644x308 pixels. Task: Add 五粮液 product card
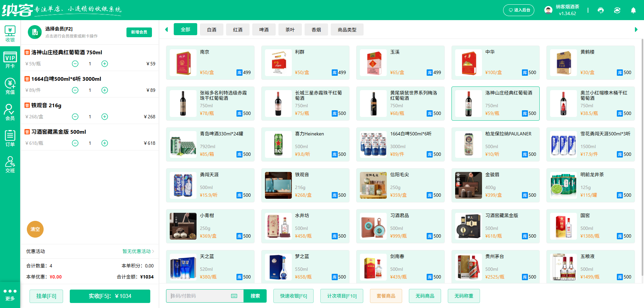click(x=591, y=267)
